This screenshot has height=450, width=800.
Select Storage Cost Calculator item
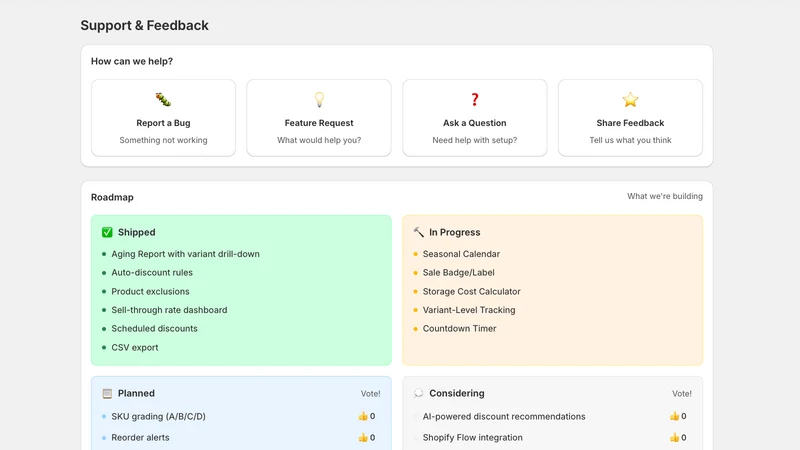pyautogui.click(x=471, y=291)
